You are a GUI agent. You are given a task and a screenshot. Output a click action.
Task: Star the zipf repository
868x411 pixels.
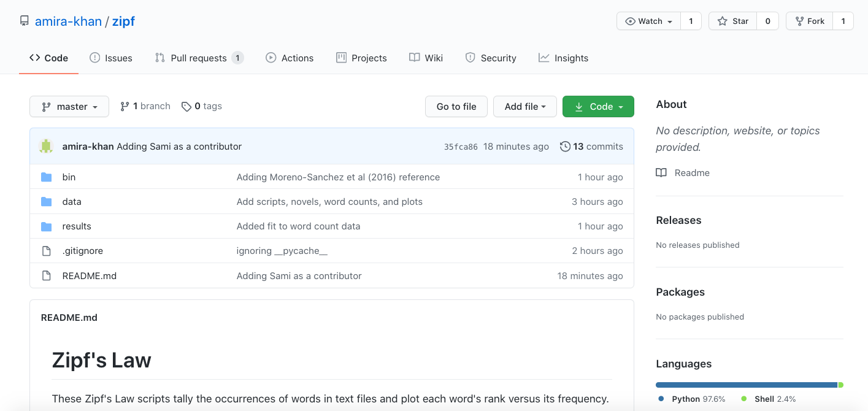pyautogui.click(x=732, y=21)
